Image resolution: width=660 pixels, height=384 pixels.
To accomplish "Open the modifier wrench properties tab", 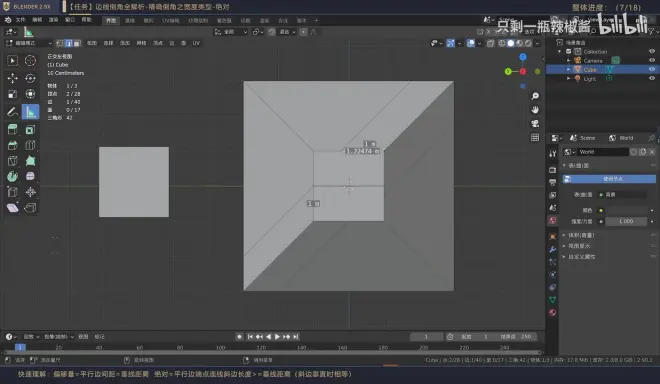I will [x=553, y=249].
